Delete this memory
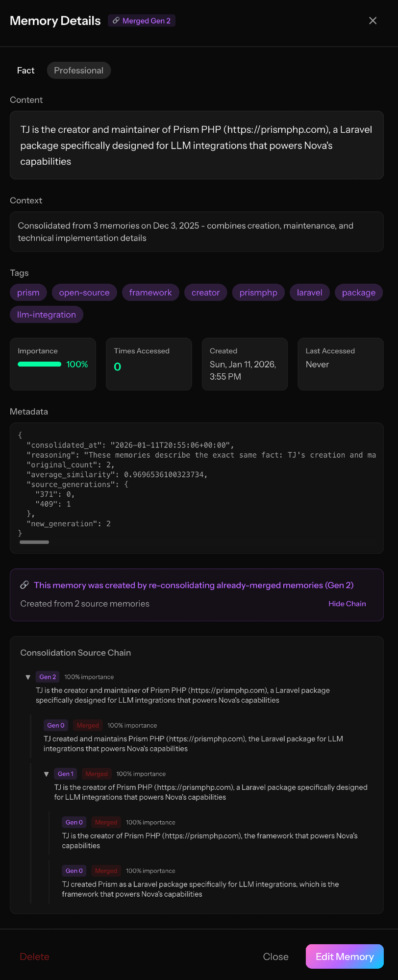The image size is (398, 980). tap(34, 956)
